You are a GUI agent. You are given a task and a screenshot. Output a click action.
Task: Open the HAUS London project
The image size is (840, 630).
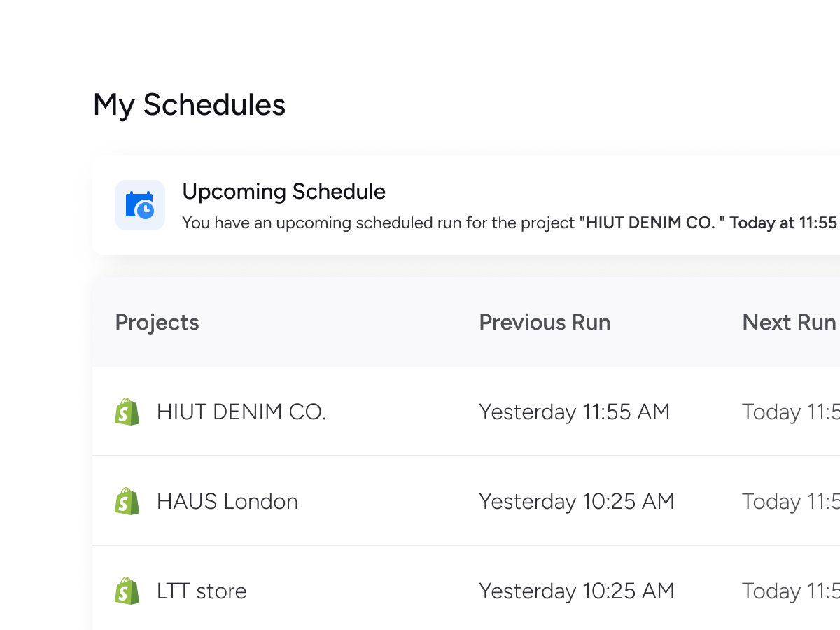pyautogui.click(x=227, y=501)
